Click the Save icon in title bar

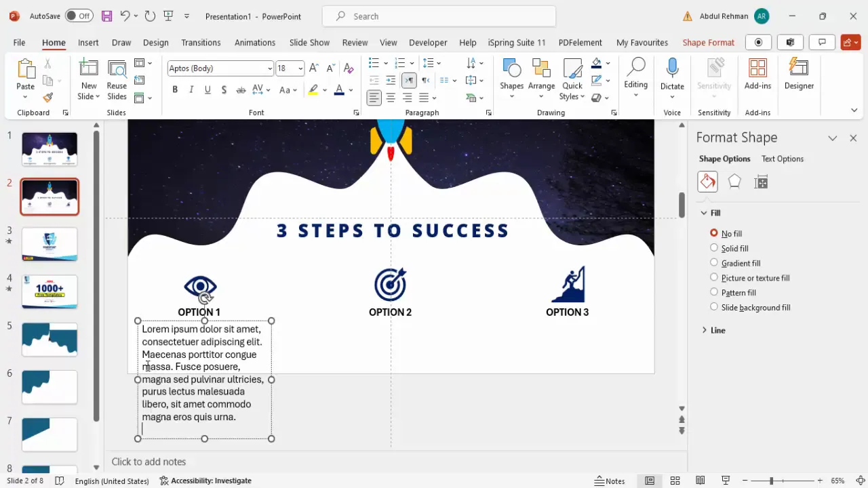coord(106,16)
